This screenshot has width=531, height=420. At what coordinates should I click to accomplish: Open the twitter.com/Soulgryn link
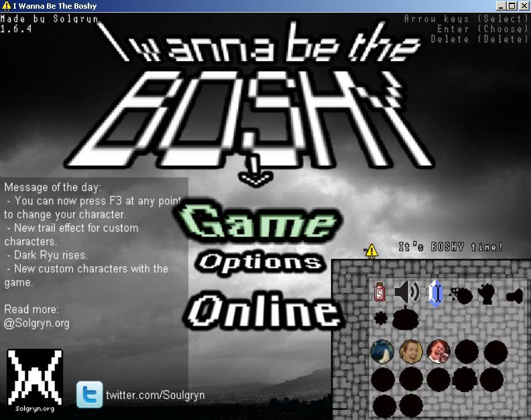pos(155,395)
